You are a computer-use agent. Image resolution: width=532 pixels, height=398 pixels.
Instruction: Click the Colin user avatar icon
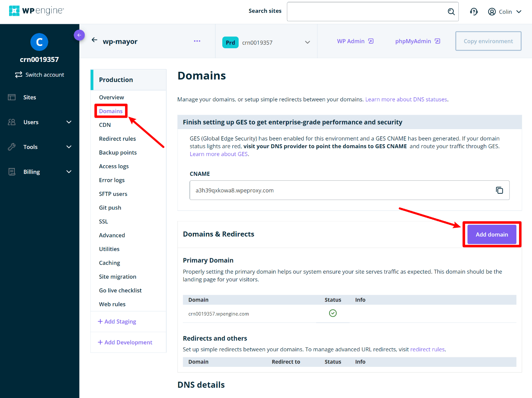click(x=492, y=12)
